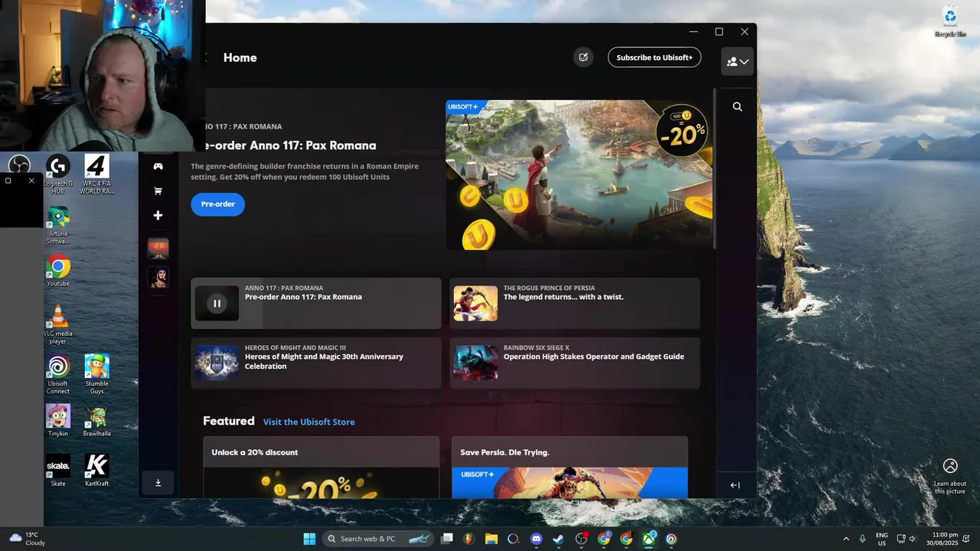Click Subscribe to Ubisoft+ button
This screenshot has height=551, width=980.
(x=655, y=57)
